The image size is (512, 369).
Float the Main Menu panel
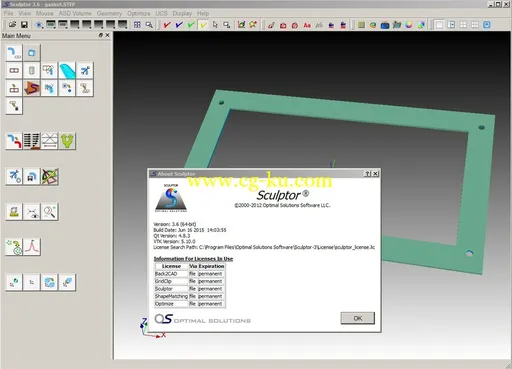(101, 35)
